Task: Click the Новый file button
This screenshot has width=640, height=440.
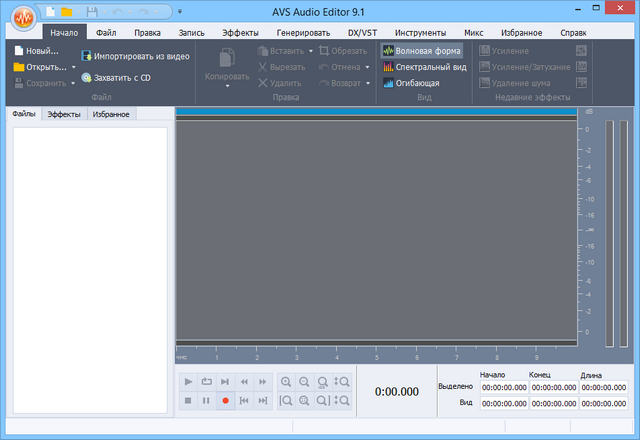Action: (36, 50)
